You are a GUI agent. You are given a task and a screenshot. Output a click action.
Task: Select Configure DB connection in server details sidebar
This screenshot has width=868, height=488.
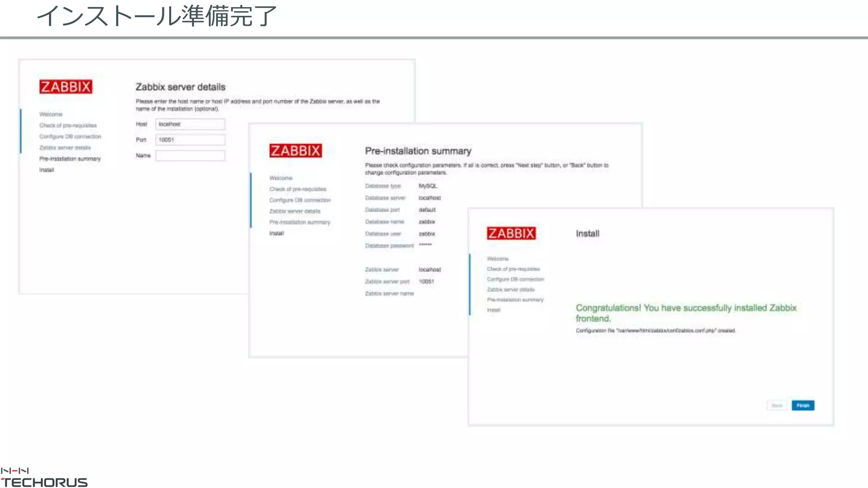[x=70, y=136]
